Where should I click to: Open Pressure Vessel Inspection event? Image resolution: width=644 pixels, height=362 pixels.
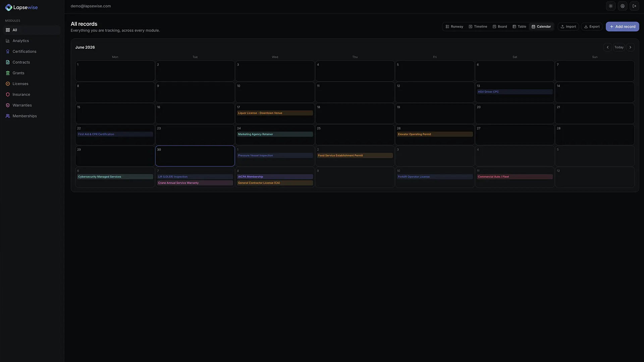pos(275,156)
